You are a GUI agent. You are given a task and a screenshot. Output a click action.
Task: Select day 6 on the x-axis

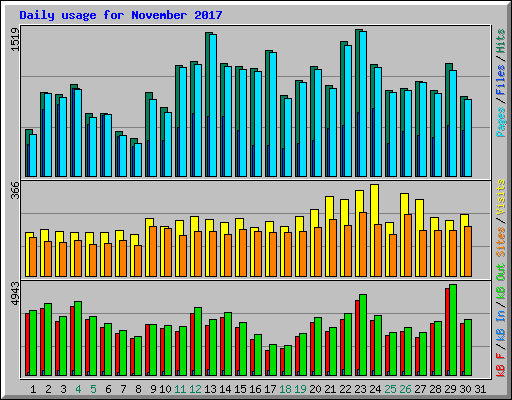(x=108, y=389)
